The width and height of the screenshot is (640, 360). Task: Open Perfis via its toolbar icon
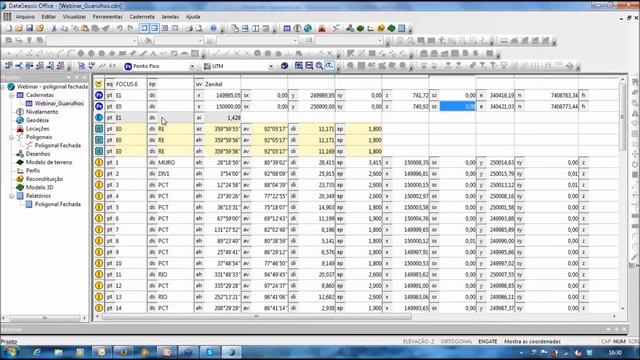pyautogui.click(x=371, y=28)
